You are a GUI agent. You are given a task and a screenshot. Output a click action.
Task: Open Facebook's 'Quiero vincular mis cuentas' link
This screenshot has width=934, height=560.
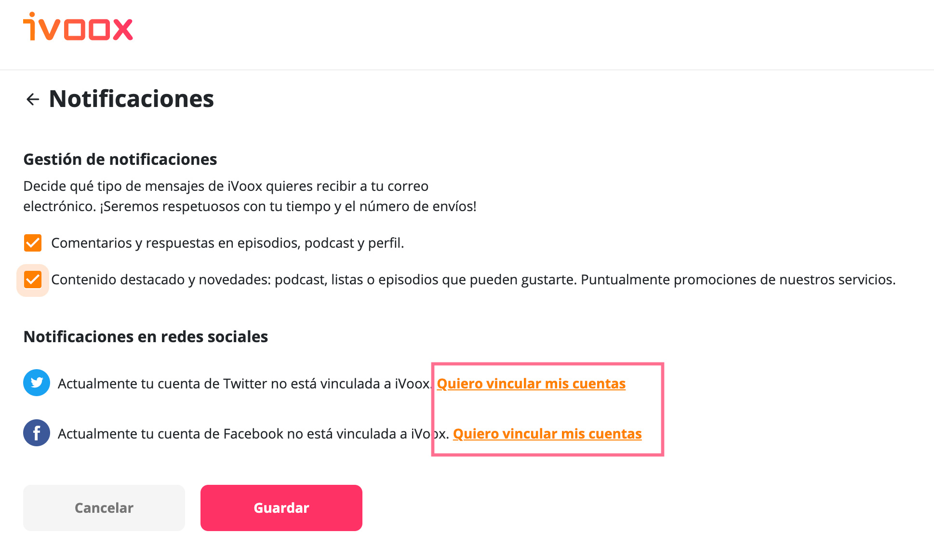tap(547, 434)
